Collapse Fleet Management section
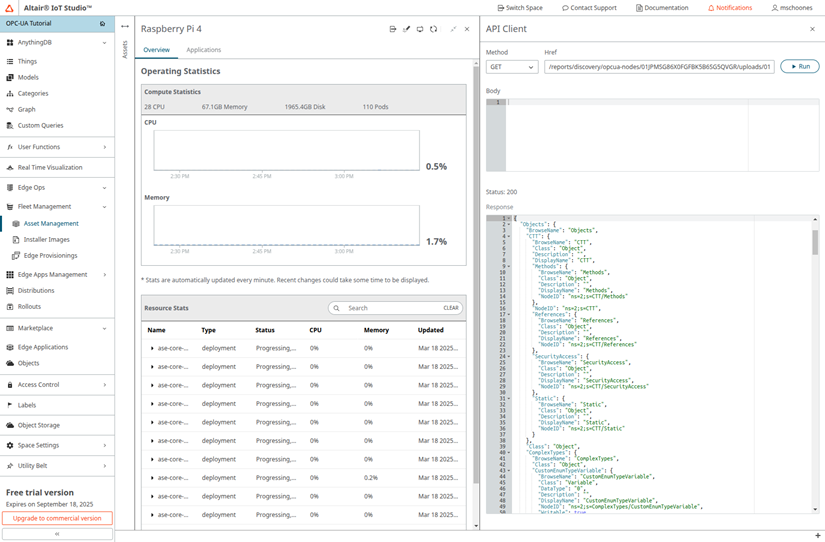This screenshot has width=825, height=542. (x=105, y=207)
